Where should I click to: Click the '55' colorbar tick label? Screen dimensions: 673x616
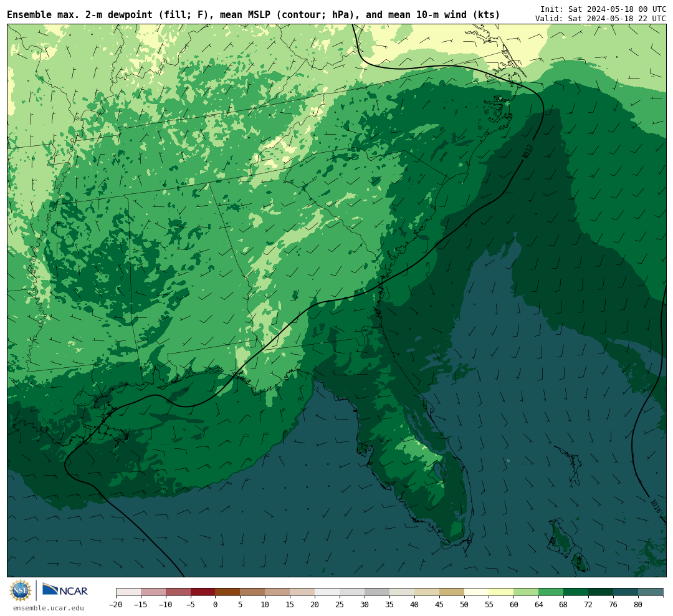pyautogui.click(x=489, y=605)
